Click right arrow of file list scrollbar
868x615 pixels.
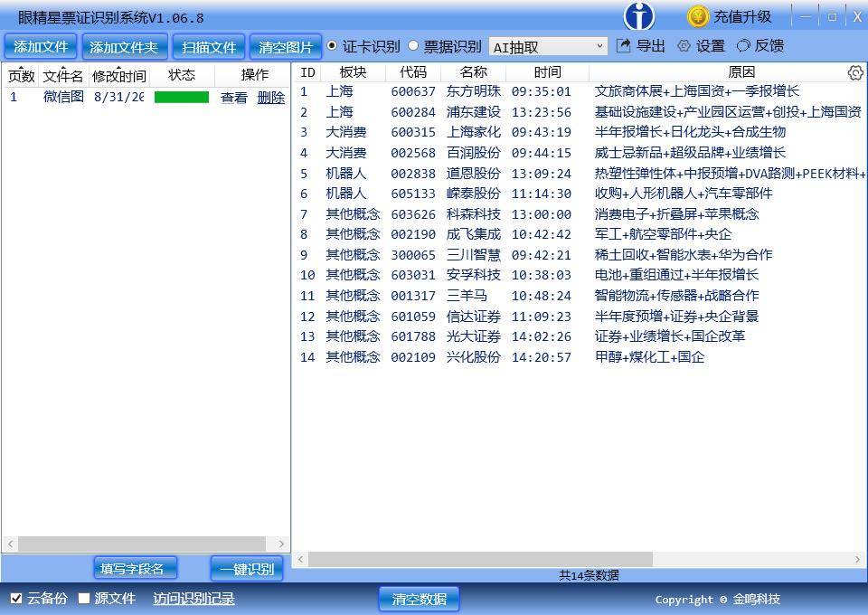[281, 544]
